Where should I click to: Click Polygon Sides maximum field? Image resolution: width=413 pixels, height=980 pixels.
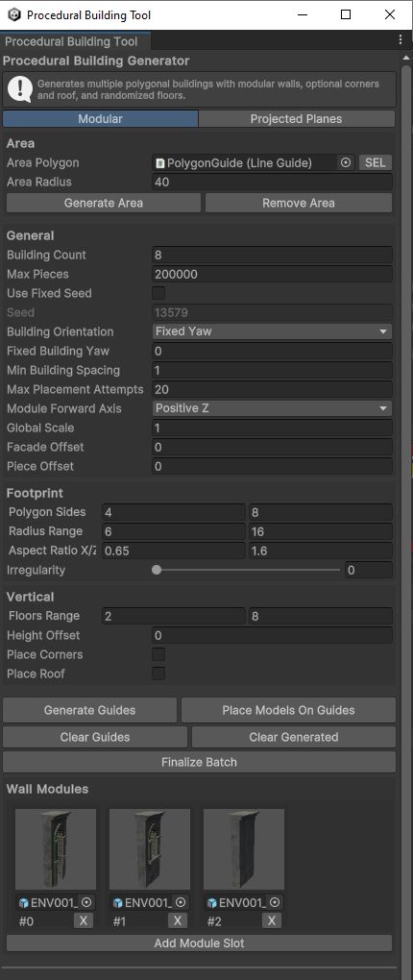321,512
